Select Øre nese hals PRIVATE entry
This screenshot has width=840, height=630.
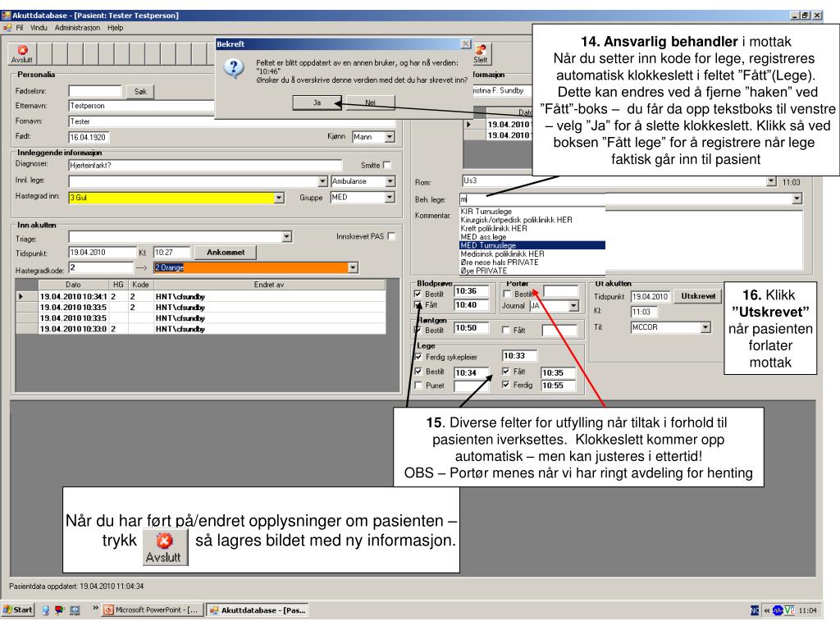coord(532,262)
